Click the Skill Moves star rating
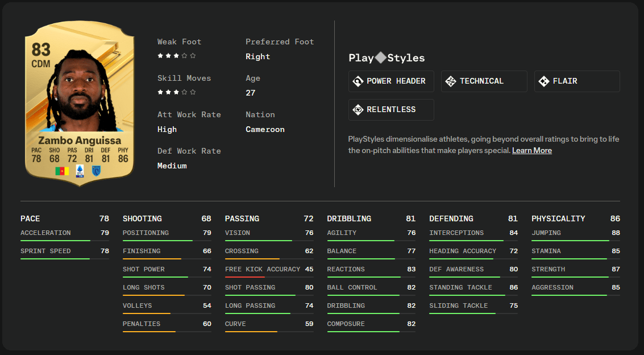The width and height of the screenshot is (644, 355). coord(177,92)
